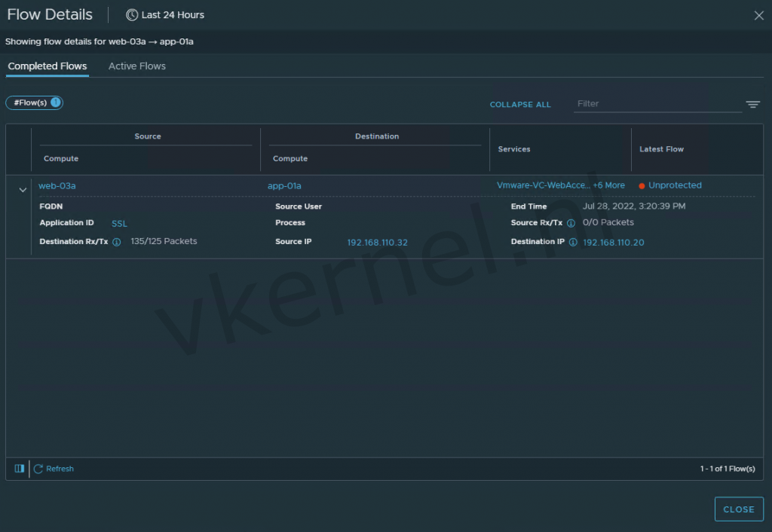
Task: Switch to the Active Flows tab
Action: tap(136, 66)
